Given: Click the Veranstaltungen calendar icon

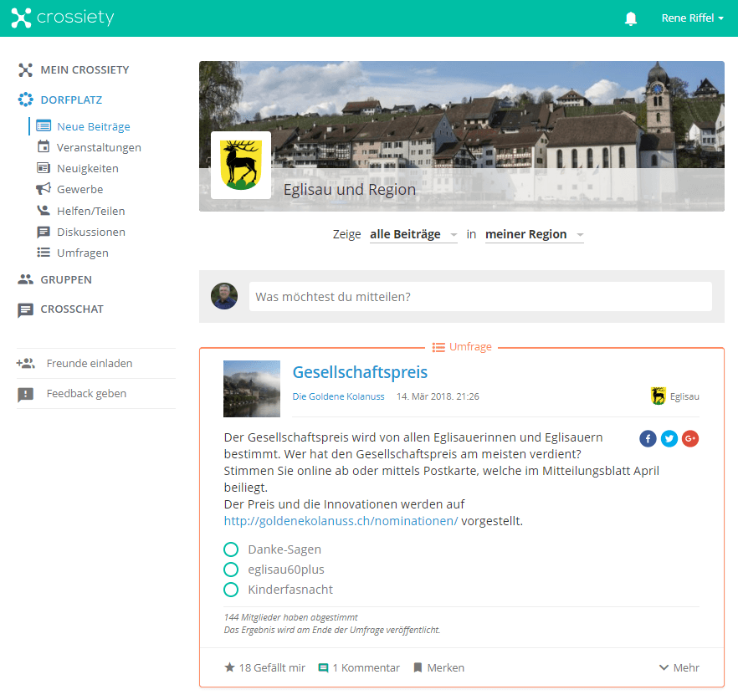Looking at the screenshot, I should [44, 147].
